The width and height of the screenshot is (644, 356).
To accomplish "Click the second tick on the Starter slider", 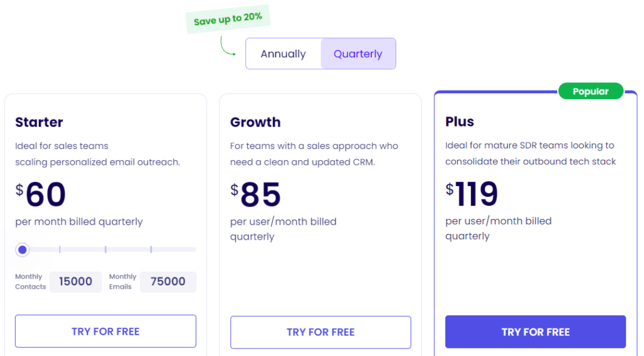I will tap(60, 250).
